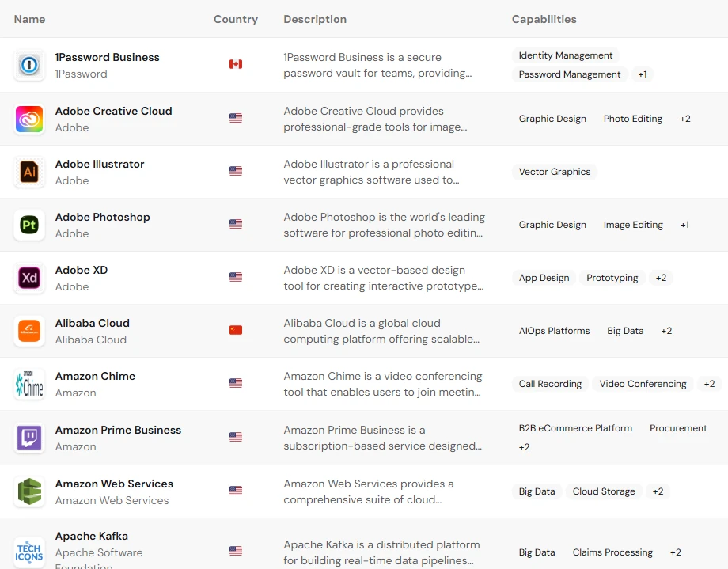Expand the +2 tag in Amazon Prime Business row
The height and width of the screenshot is (569, 728).
pos(524,447)
